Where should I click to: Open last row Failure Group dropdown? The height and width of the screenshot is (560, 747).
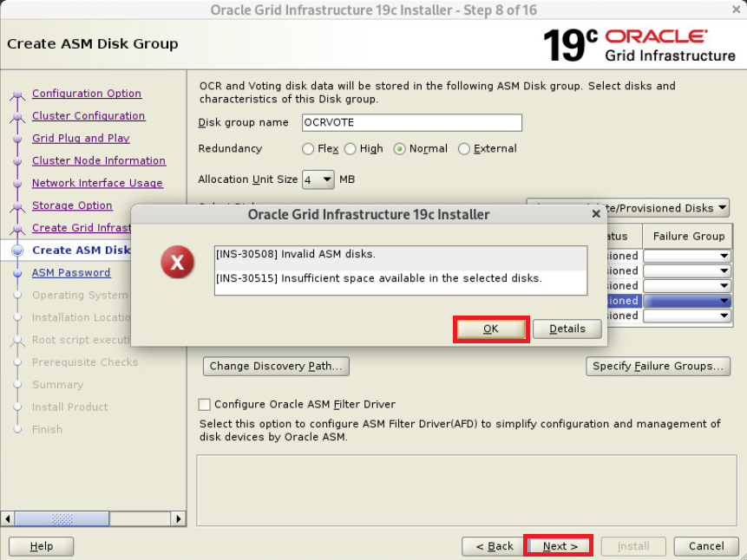point(687,316)
